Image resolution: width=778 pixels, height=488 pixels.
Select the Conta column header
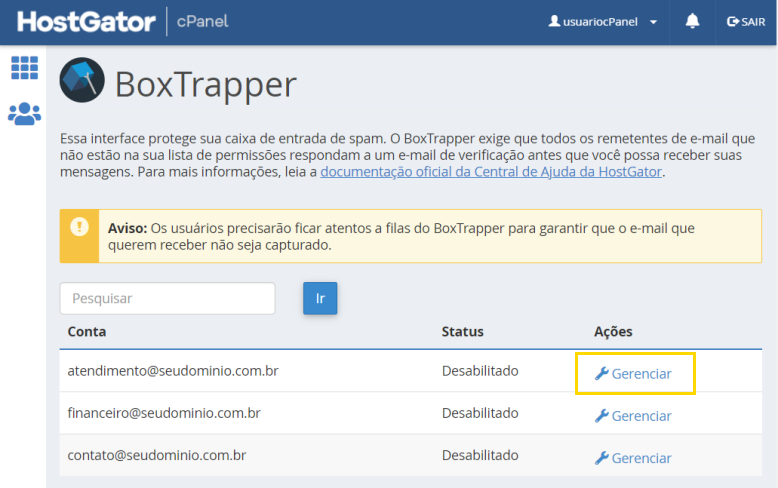87,331
